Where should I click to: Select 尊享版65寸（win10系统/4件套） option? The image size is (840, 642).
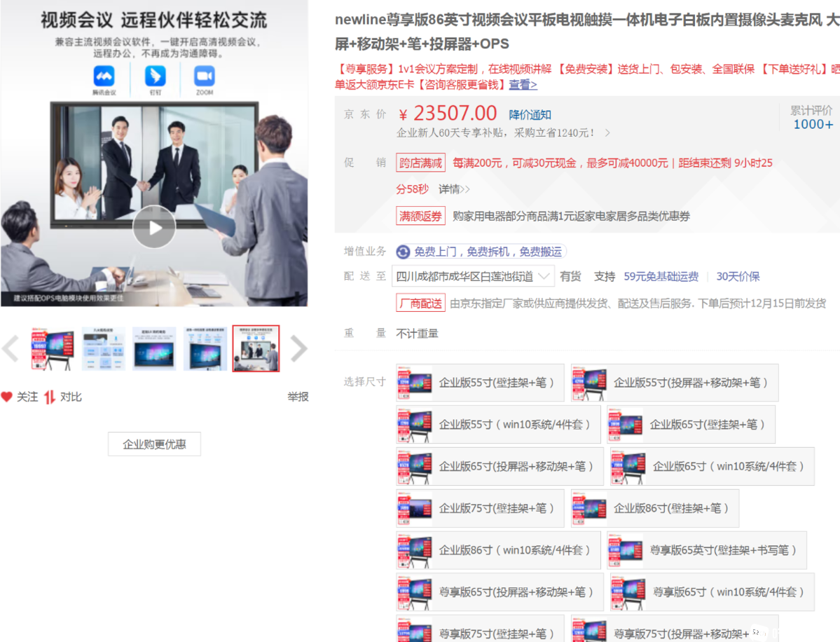coord(712,592)
